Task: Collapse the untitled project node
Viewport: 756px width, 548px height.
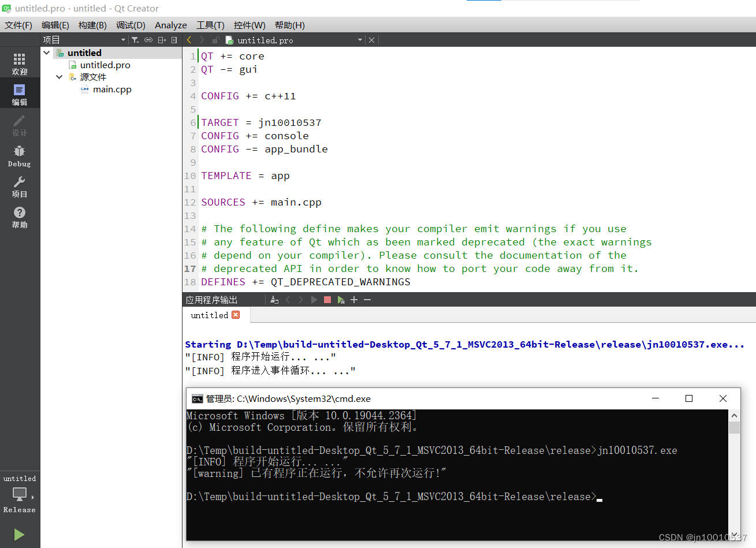Action: coord(47,53)
